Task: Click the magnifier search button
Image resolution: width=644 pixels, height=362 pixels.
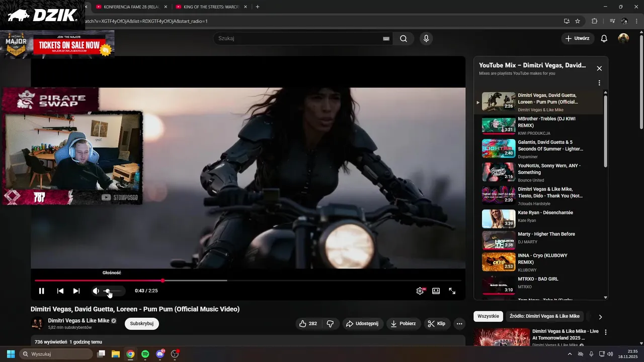Action: click(x=404, y=39)
